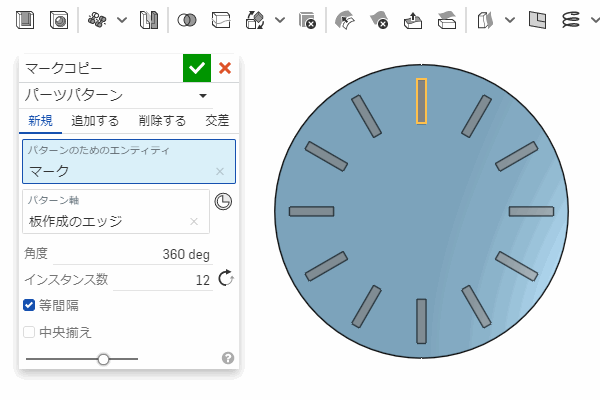This screenshot has width=600, height=400.
Task: Expand dropdown arrow next to Pattern tool
Action: [122, 19]
